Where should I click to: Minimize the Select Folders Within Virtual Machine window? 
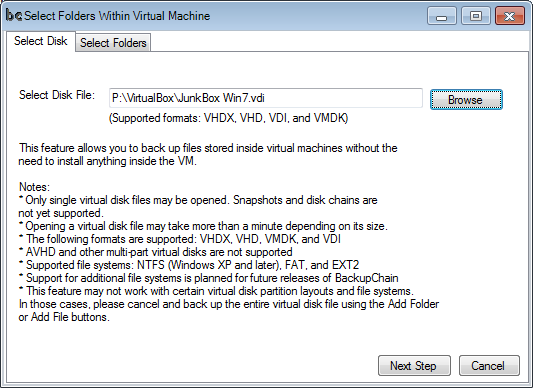pos(442,16)
